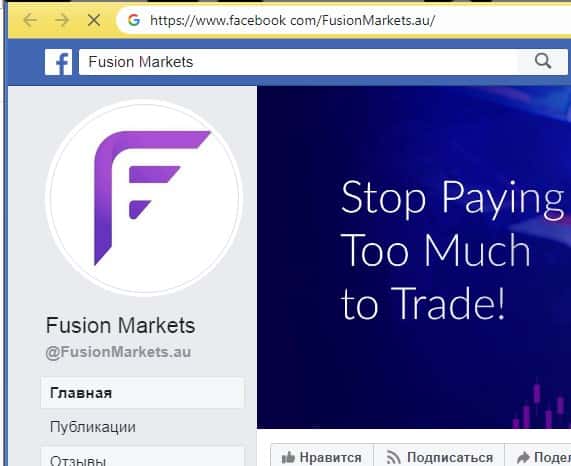This screenshot has height=466, width=571.
Task: Click the share arrow icon
Action: coord(523,457)
